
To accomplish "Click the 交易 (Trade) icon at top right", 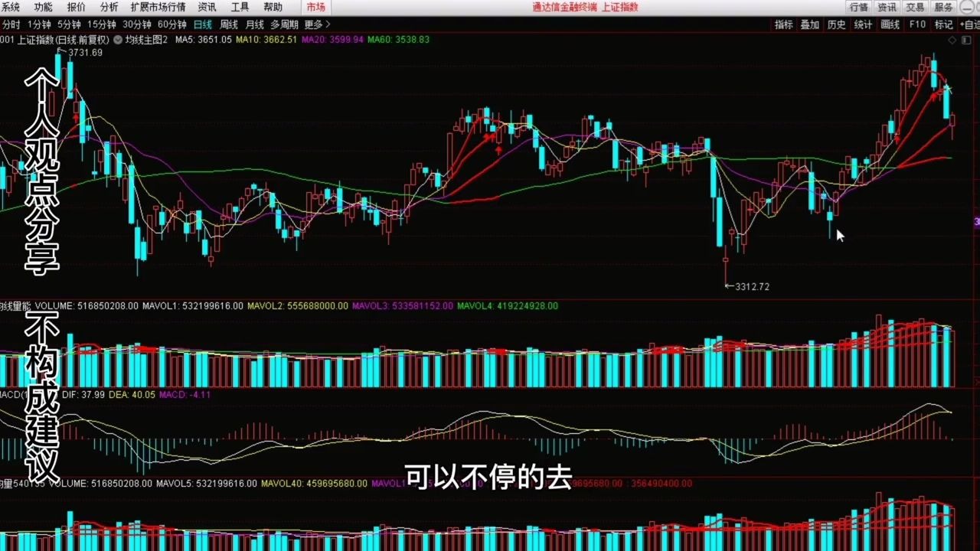I will [x=914, y=7].
